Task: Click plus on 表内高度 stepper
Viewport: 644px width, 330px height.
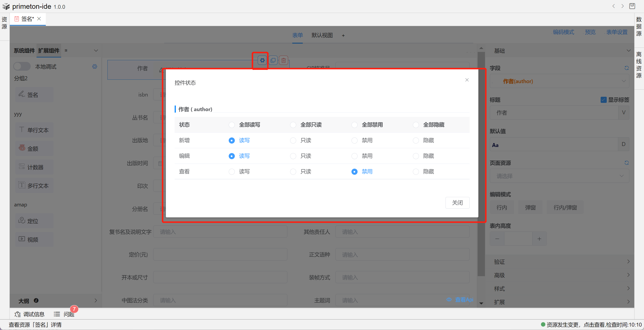Action: click(x=539, y=239)
